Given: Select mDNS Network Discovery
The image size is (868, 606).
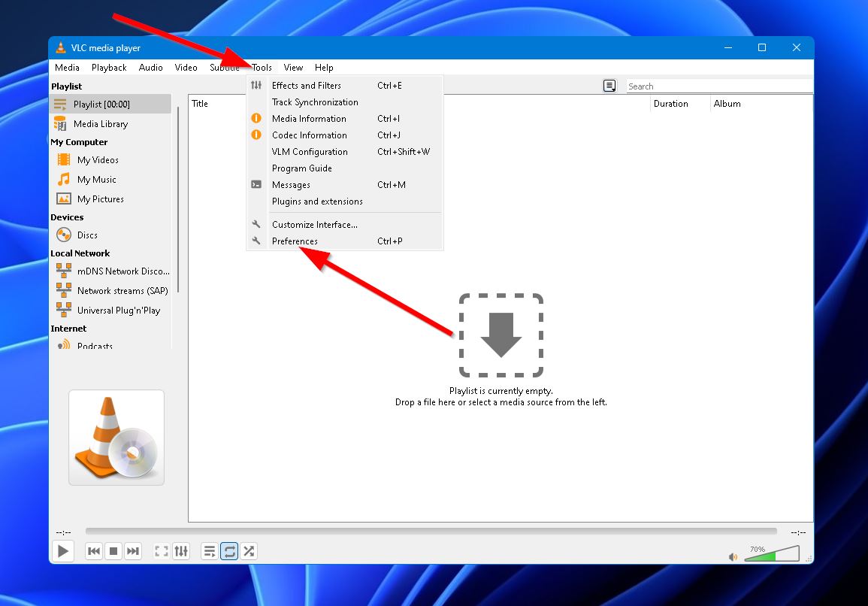Looking at the screenshot, I should click(110, 271).
